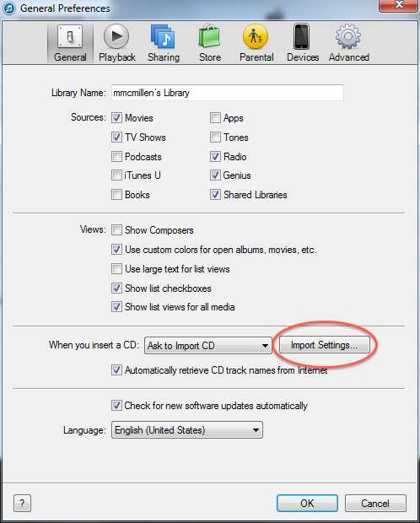Uncheck the Radio source checkbox
The image size is (420, 523).
click(x=215, y=156)
